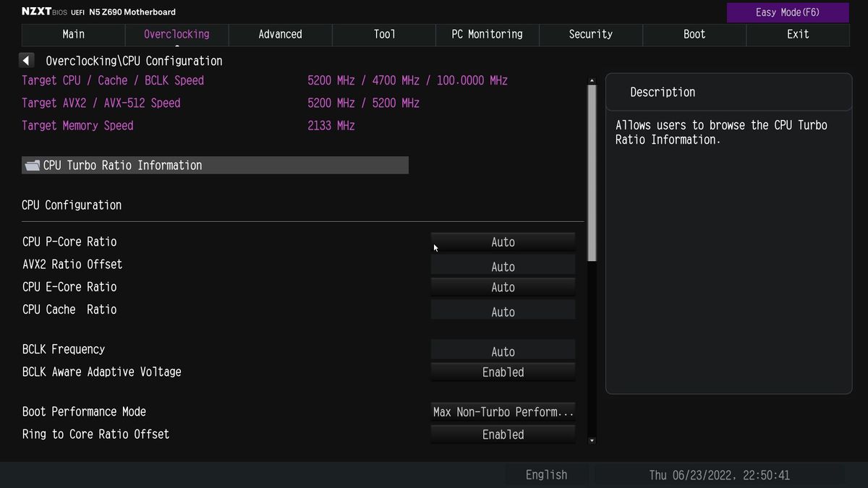Go to the Security tab
Viewport: 868px width, 488px height.
point(590,34)
